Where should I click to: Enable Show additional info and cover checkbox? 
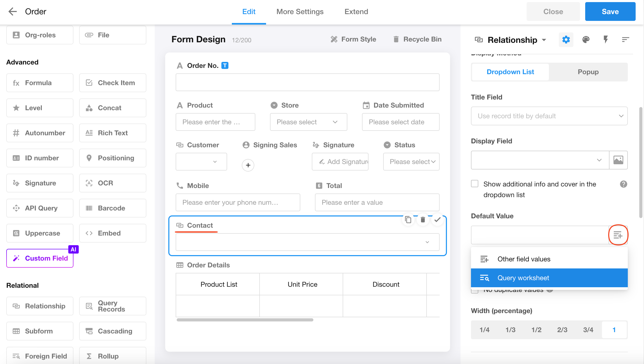tap(475, 184)
